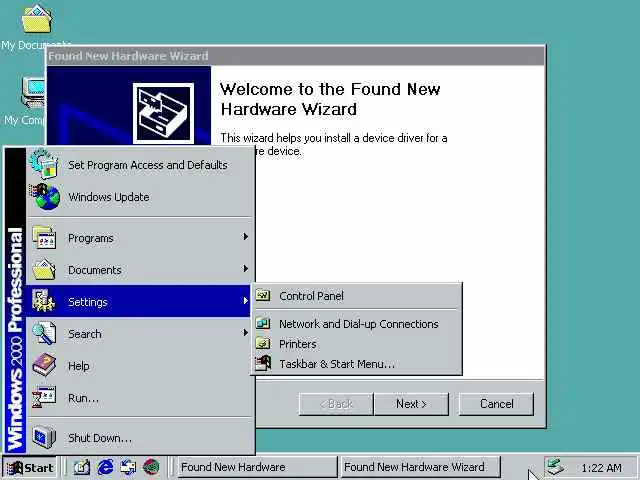
Task: Open Taskbar & Start Menu settings
Action: click(356, 364)
